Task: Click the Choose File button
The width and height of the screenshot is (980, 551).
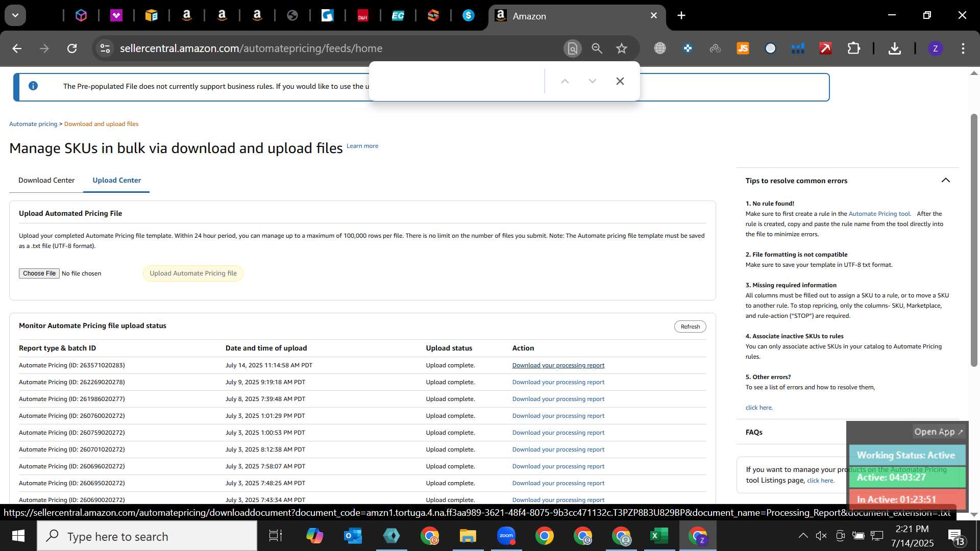Action: 39,273
